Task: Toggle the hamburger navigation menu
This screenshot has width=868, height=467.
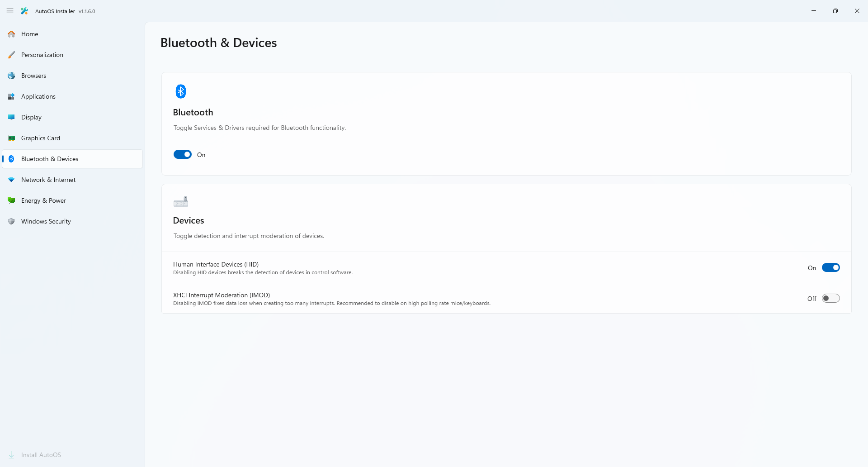Action: click(x=10, y=11)
